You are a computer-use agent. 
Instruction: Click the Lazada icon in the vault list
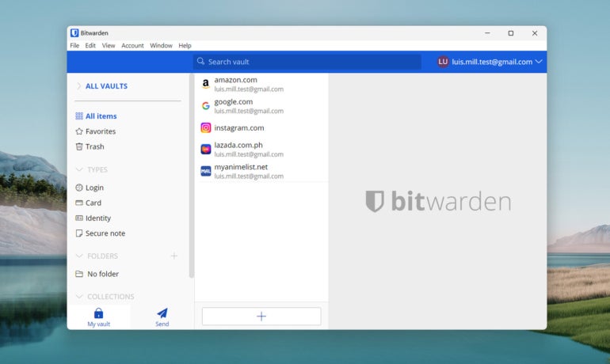205,149
